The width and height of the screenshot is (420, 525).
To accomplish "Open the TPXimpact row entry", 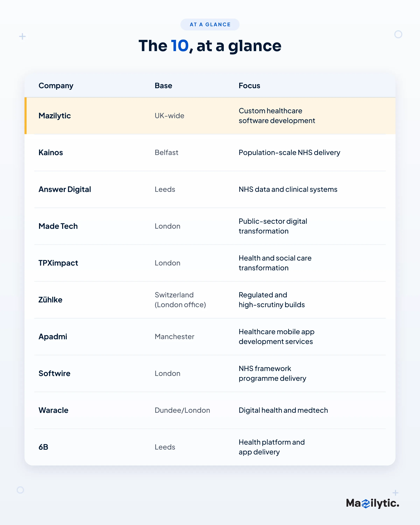I will pos(58,263).
